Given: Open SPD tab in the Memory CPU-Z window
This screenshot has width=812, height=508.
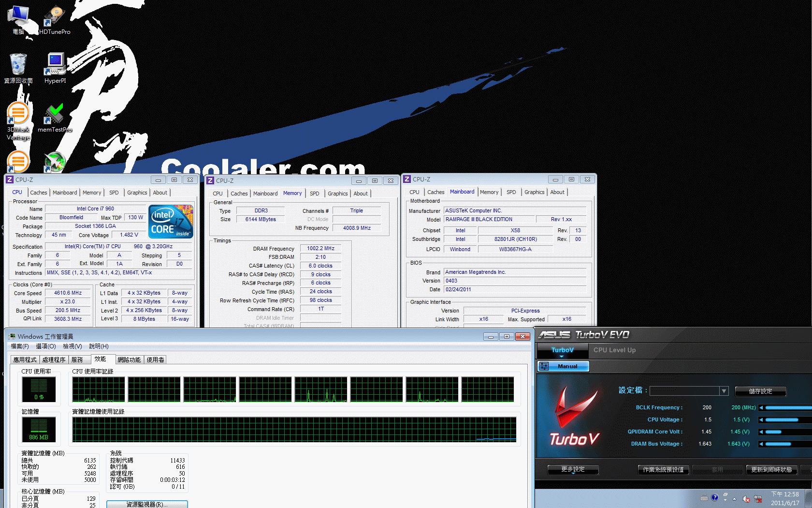Looking at the screenshot, I should point(315,194).
